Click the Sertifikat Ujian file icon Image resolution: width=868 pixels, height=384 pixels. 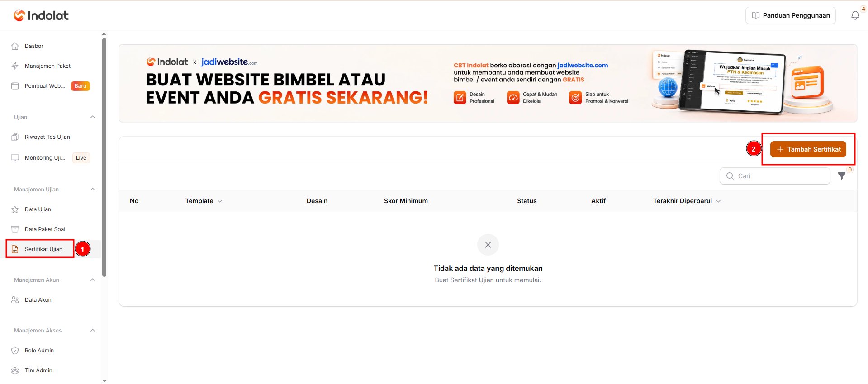point(15,249)
